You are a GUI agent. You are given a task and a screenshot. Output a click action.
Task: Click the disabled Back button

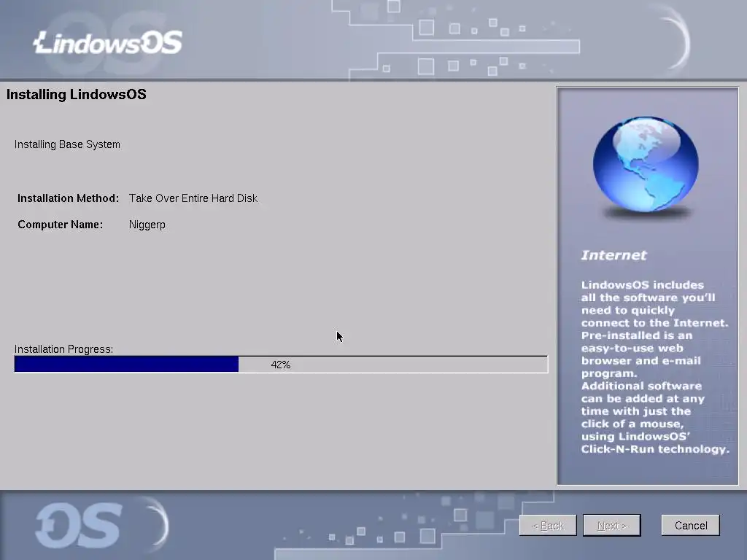pos(548,525)
